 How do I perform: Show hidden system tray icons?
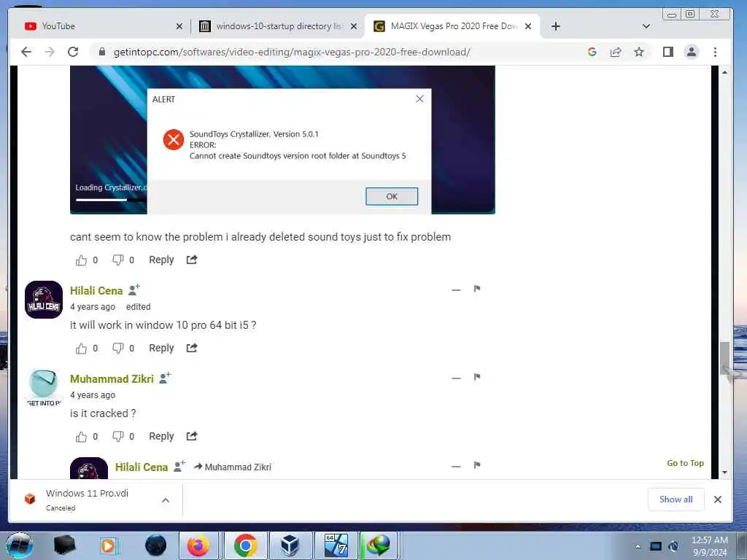[638, 546]
